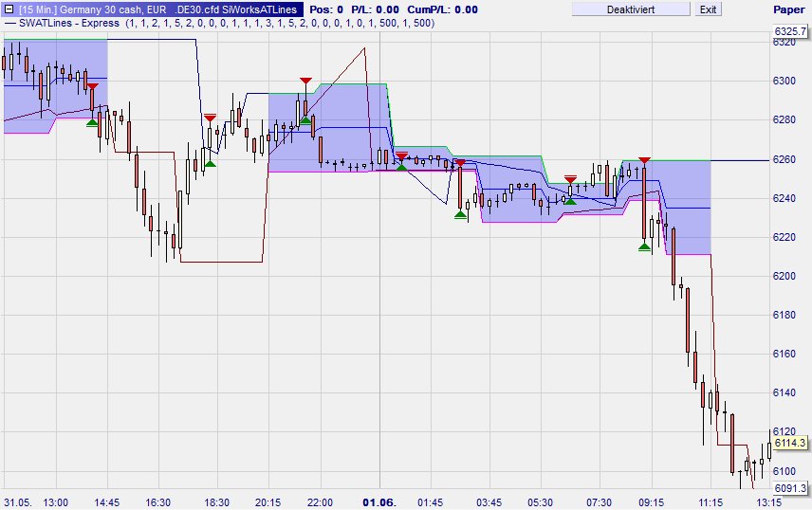Click the 13:15 time axis label
Viewport: 812px width, 510px height.
pyautogui.click(x=769, y=502)
